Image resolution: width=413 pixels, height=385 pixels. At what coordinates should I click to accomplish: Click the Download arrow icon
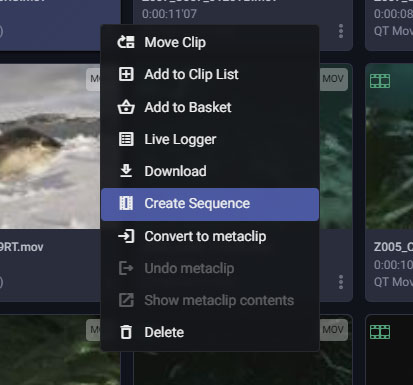click(x=126, y=171)
